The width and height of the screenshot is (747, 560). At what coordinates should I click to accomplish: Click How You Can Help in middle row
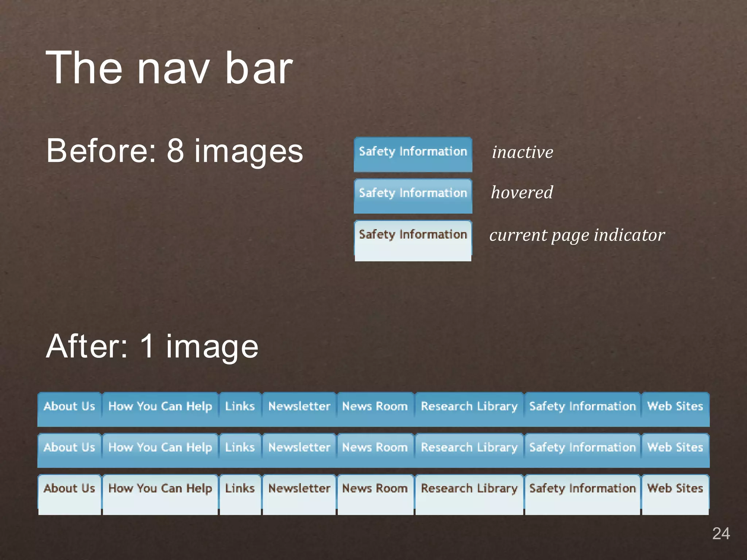point(160,451)
